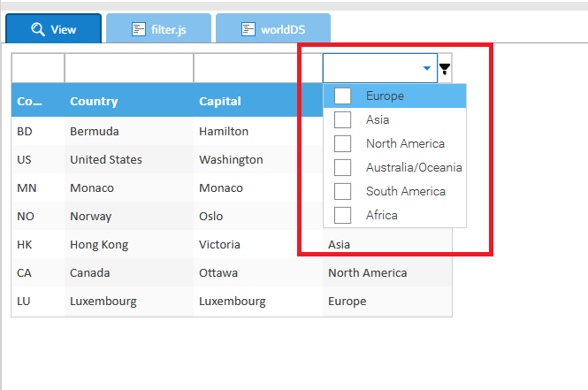Click the Country filter input field

coord(128,68)
